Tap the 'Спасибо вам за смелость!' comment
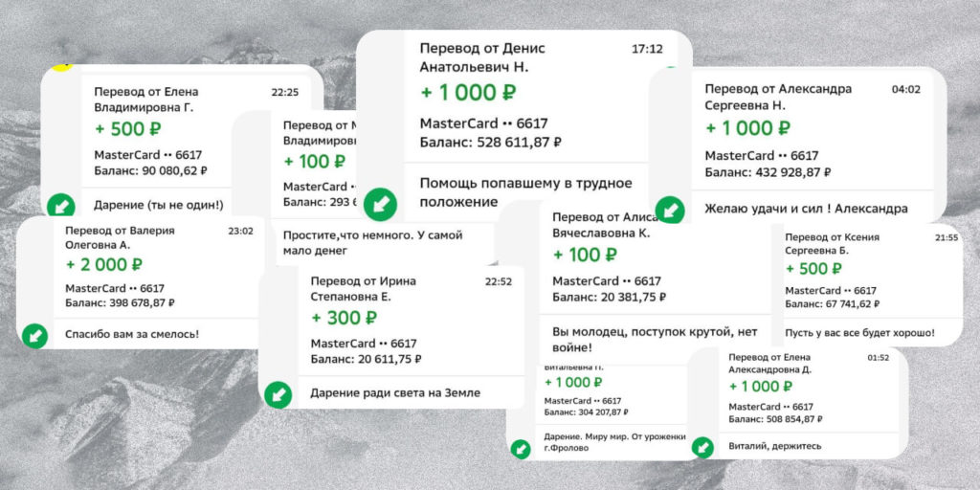 (x=138, y=334)
